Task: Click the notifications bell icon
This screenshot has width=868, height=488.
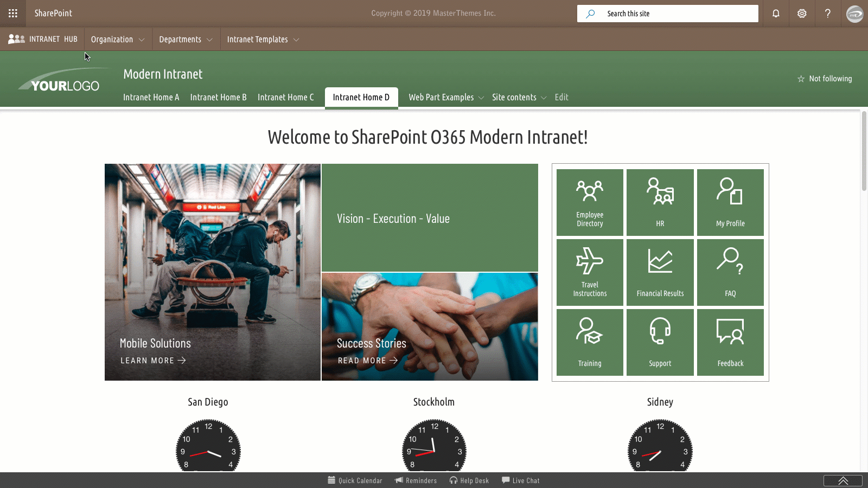Action: (775, 13)
